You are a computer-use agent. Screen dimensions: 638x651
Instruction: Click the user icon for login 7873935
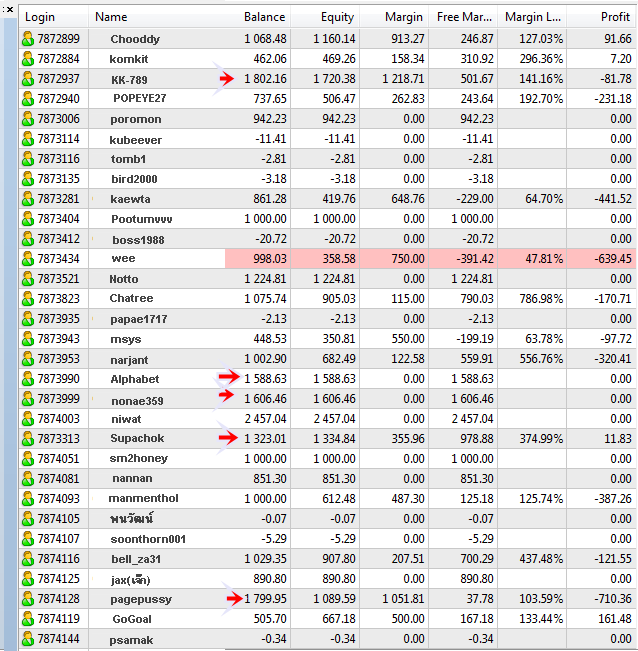click(x=28, y=319)
